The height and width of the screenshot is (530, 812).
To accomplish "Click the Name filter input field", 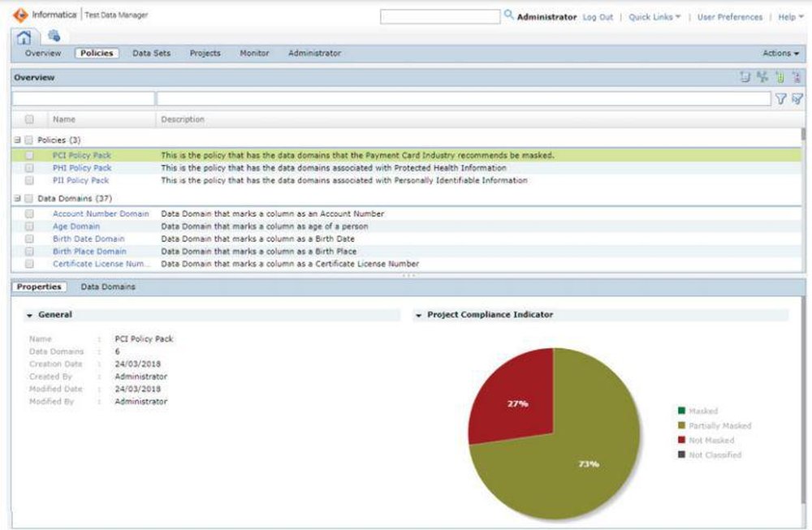I will [x=84, y=98].
